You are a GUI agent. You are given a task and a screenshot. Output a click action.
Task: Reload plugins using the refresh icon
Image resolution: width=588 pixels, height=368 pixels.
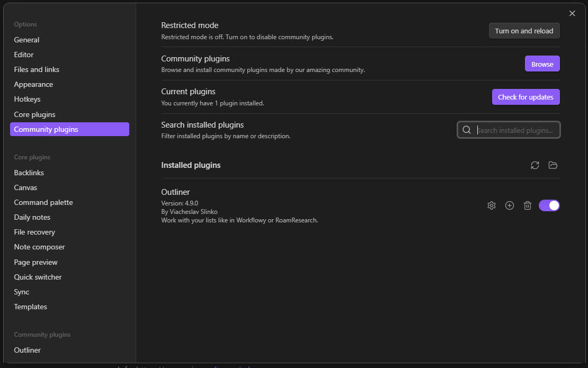534,165
